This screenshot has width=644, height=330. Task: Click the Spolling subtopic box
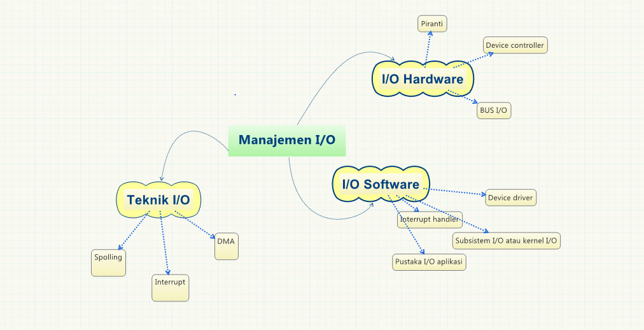[108, 262]
